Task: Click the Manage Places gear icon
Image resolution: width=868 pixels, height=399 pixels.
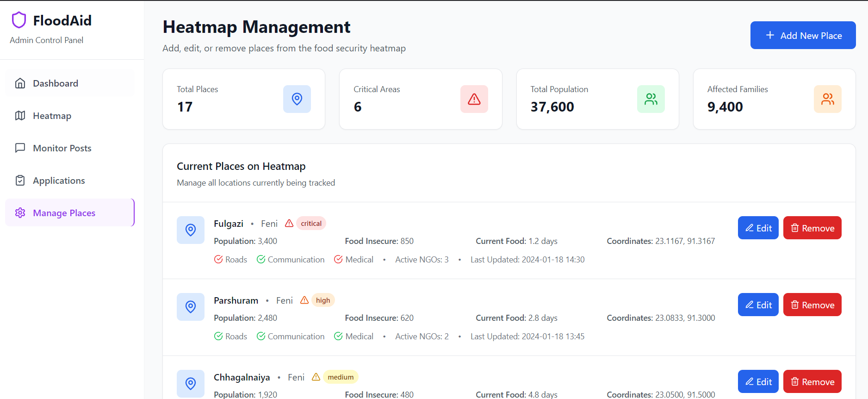Action: [20, 213]
